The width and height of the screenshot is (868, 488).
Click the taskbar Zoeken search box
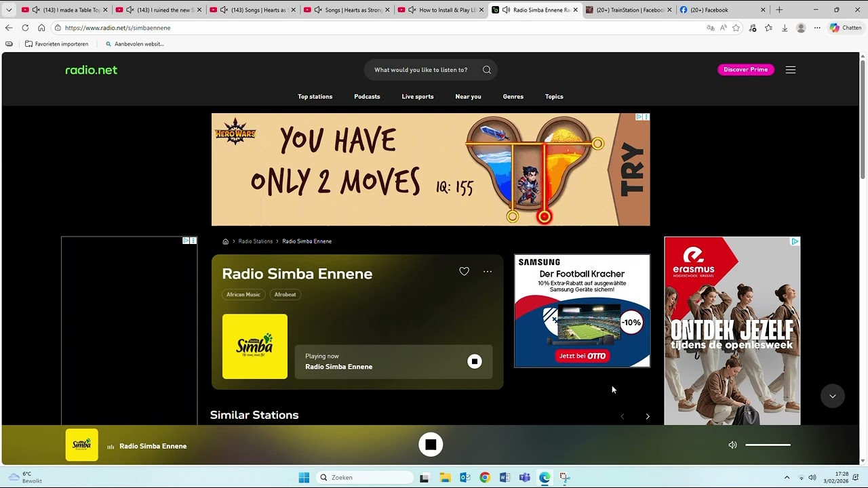[x=366, y=477]
